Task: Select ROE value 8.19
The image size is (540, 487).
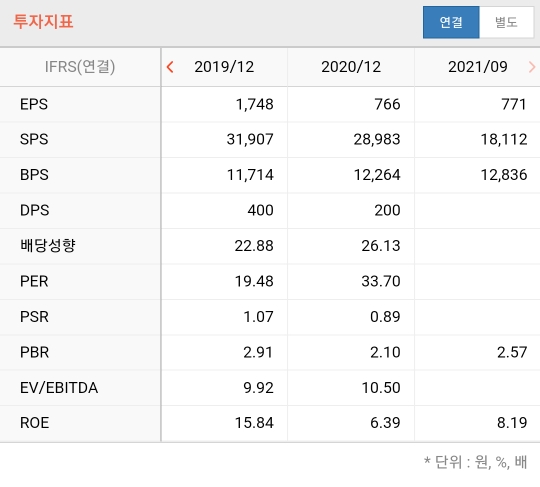Action: [x=512, y=423]
